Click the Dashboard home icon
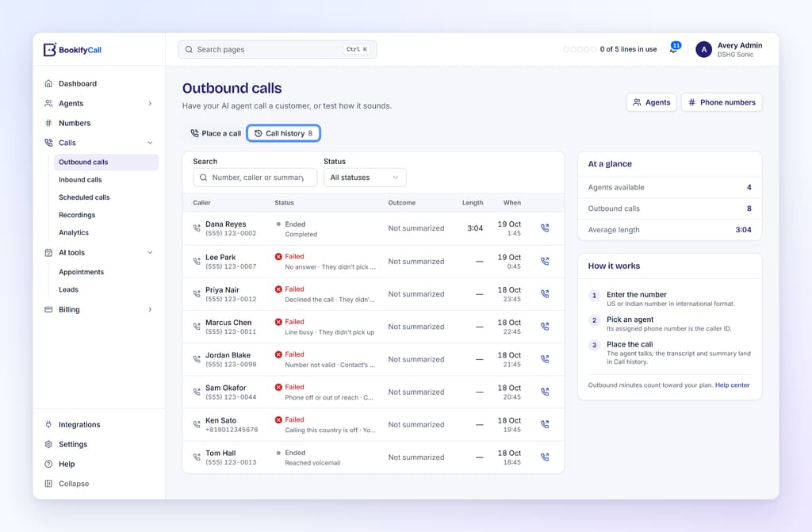Image resolution: width=812 pixels, height=532 pixels. [48, 83]
